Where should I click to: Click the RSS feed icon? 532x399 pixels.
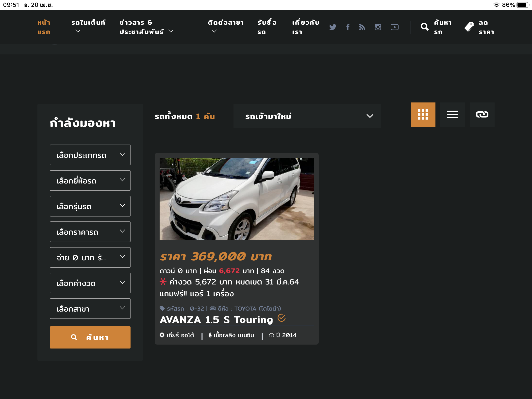coord(362,27)
